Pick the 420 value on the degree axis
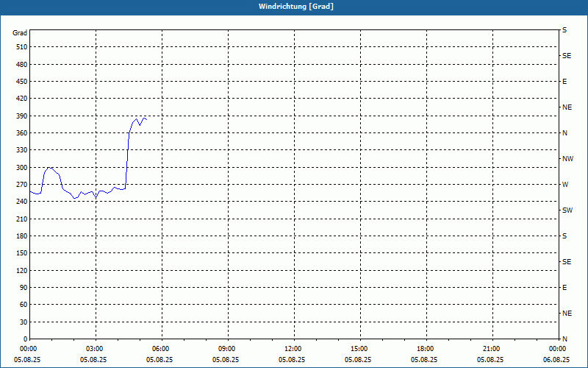588x368 pixels. 22,99
